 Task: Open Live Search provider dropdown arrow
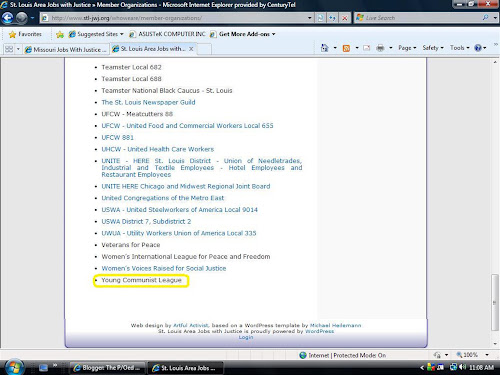495,18
